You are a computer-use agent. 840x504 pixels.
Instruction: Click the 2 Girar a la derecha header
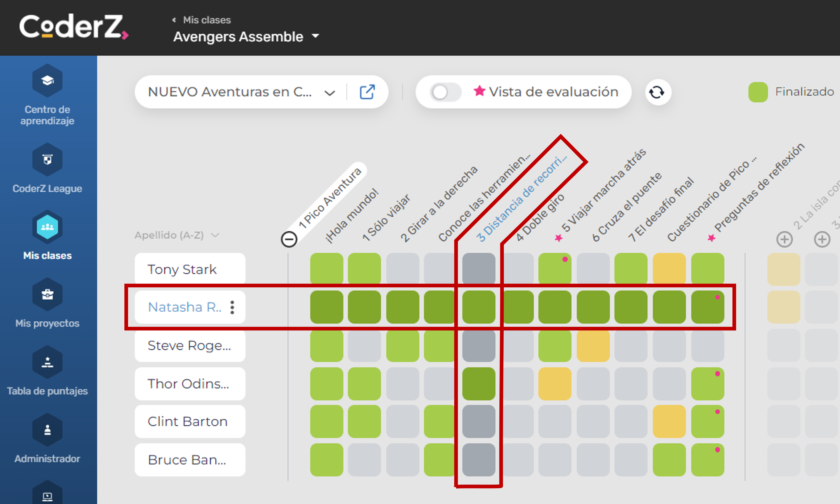click(x=439, y=204)
